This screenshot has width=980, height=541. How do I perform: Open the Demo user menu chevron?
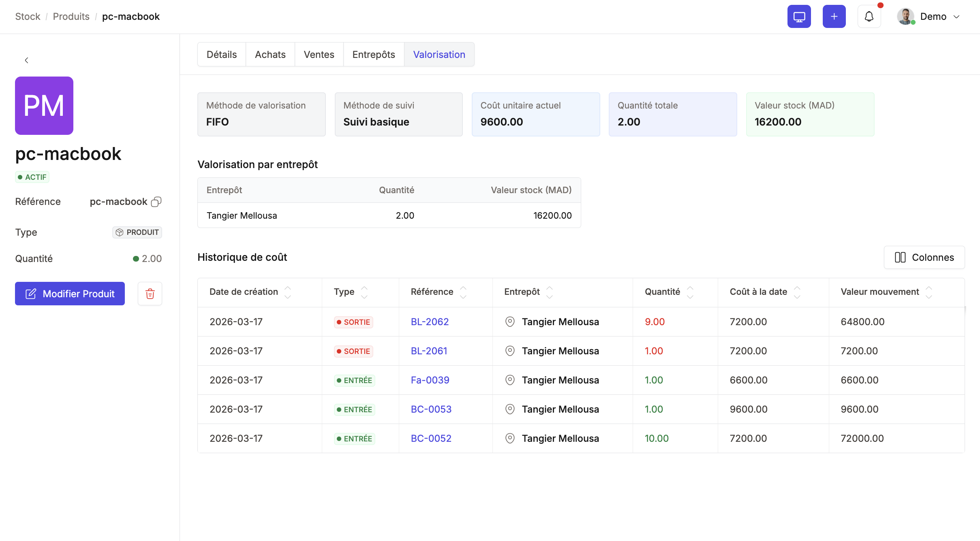pos(956,17)
